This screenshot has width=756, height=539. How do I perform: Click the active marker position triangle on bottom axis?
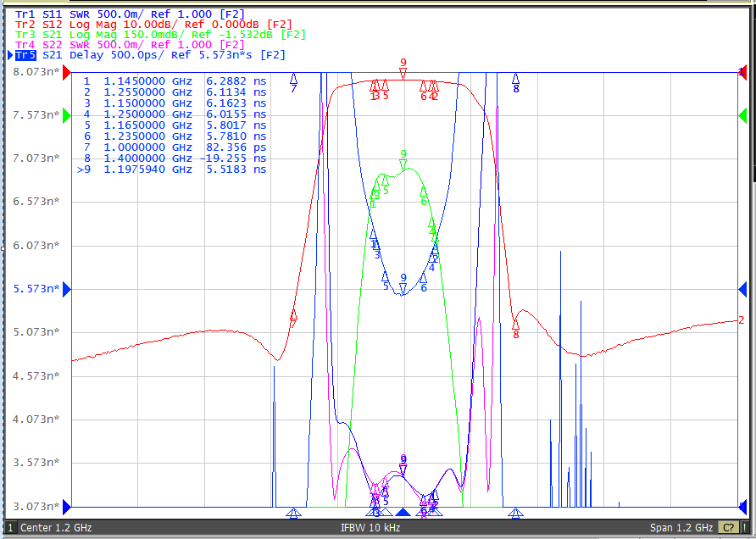[403, 512]
